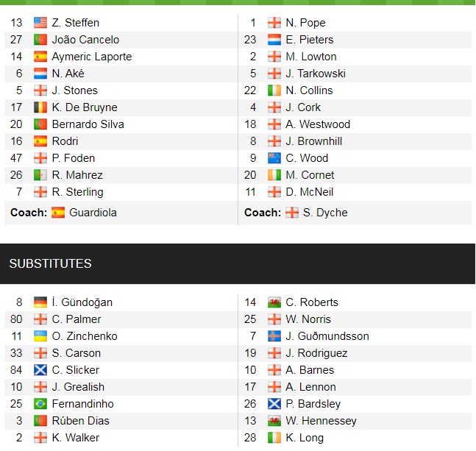Image resolution: width=476 pixels, height=451 pixels.
Task: Open João Cancelo's player page
Action: tap(85, 40)
